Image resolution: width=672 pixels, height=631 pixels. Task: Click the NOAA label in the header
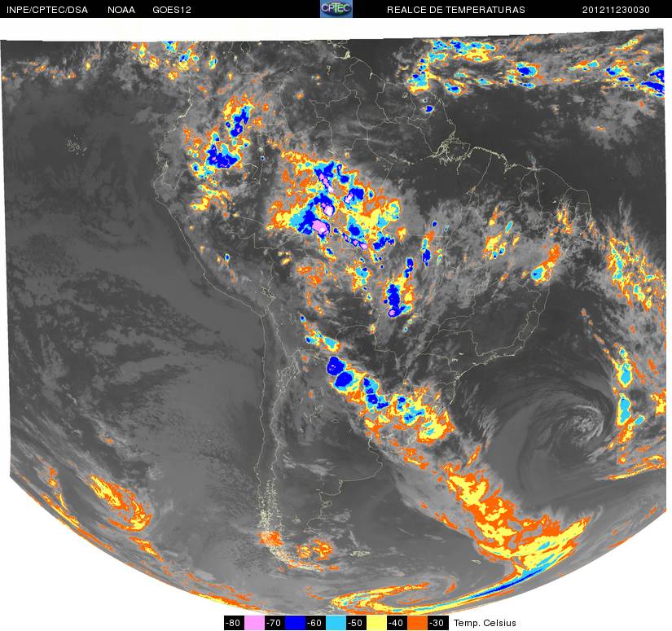(x=121, y=10)
